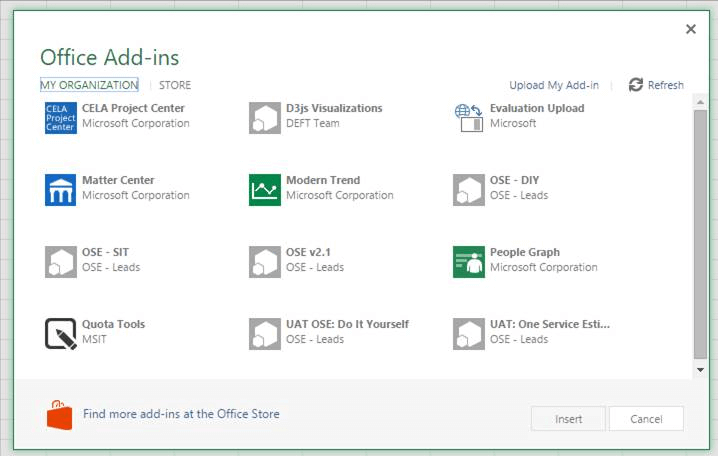Click the Office Store shopping bag icon
718x456 pixels.
[x=60, y=414]
